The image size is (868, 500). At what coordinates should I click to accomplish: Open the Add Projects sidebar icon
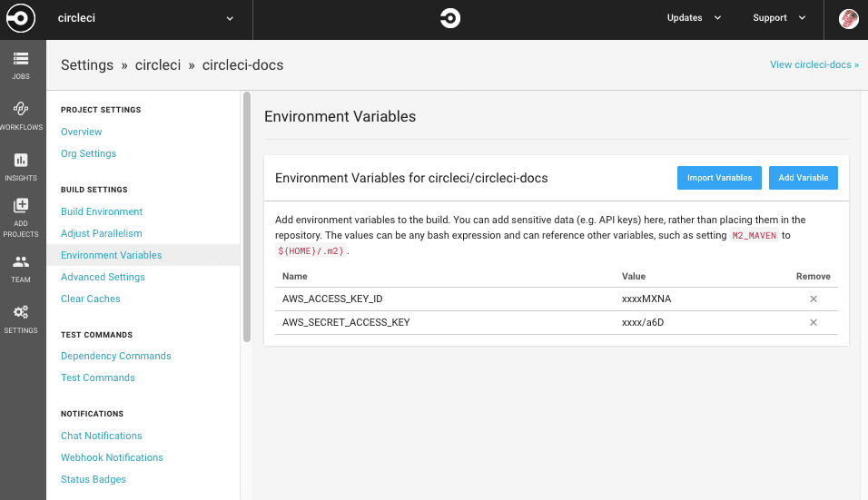coord(21,218)
